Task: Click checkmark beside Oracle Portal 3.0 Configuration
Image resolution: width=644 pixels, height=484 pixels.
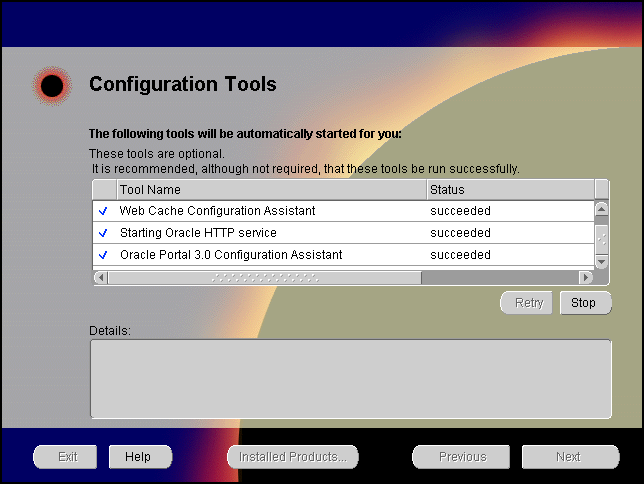Action: tap(103, 255)
